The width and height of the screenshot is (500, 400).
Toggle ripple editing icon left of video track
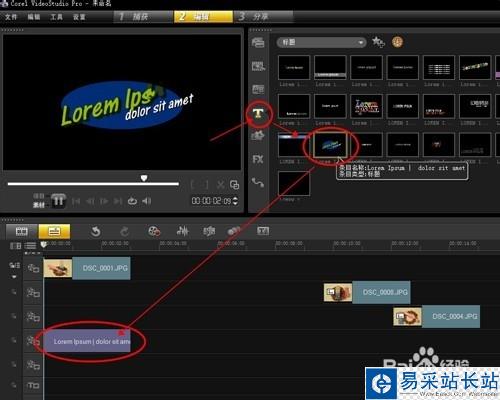point(14,266)
